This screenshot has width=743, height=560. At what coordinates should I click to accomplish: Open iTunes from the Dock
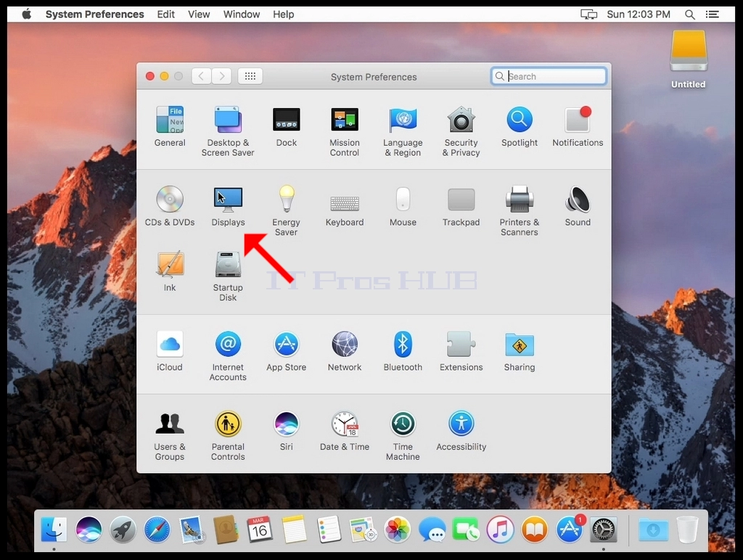coord(500,530)
